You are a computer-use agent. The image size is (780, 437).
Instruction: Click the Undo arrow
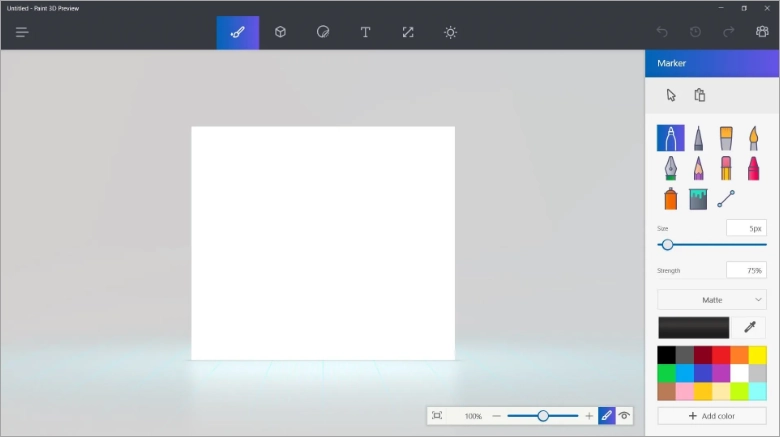[x=662, y=32]
